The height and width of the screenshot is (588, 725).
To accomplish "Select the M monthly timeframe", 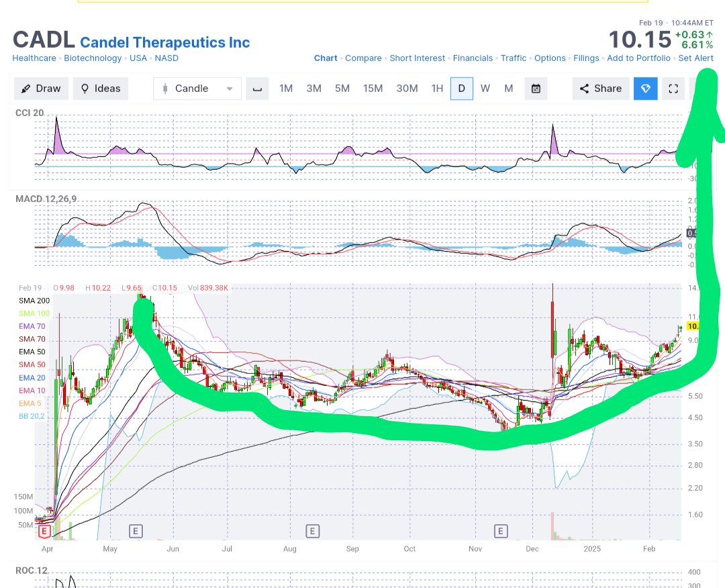I will pos(509,89).
